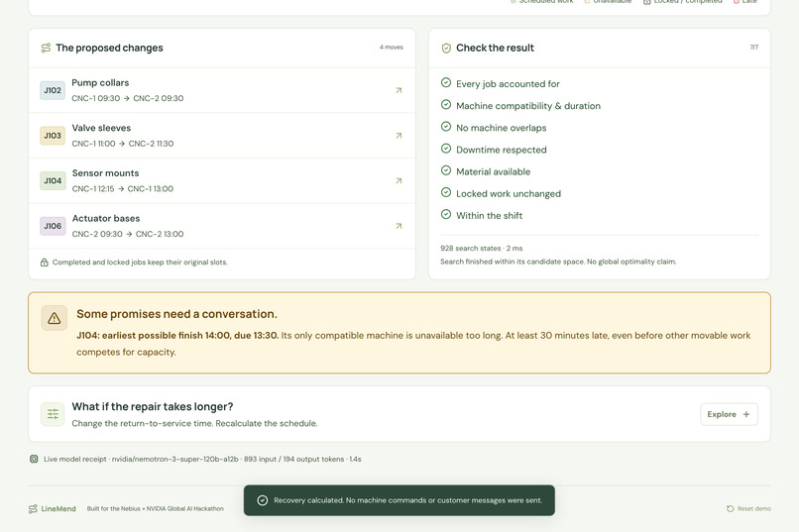
Task: Open the Actuator bases change row
Action: [x=222, y=226]
